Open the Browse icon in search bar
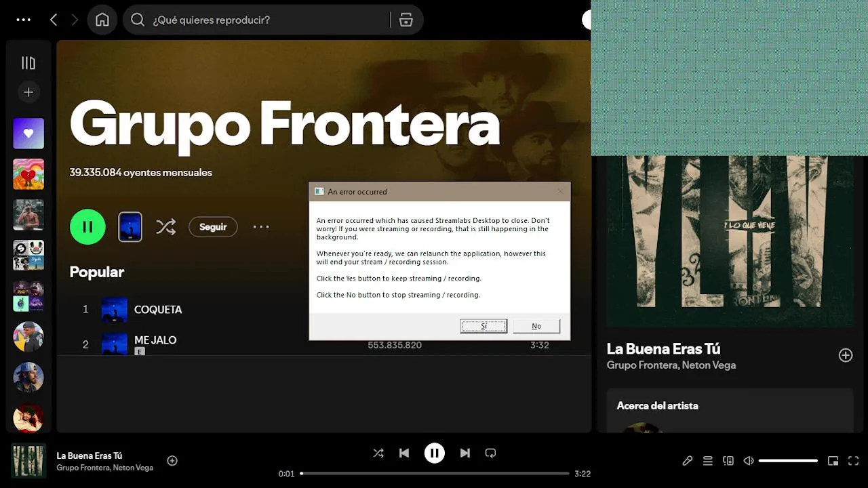Image resolution: width=868 pixels, height=488 pixels. [406, 20]
